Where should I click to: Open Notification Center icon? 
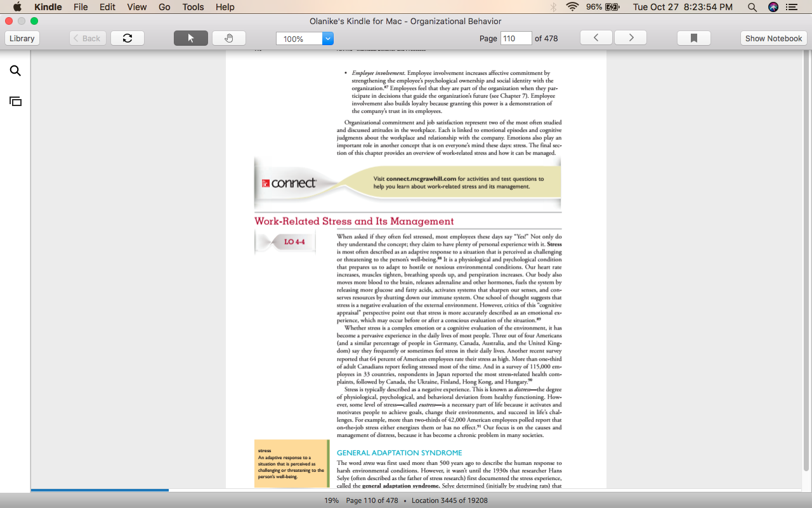(x=791, y=7)
